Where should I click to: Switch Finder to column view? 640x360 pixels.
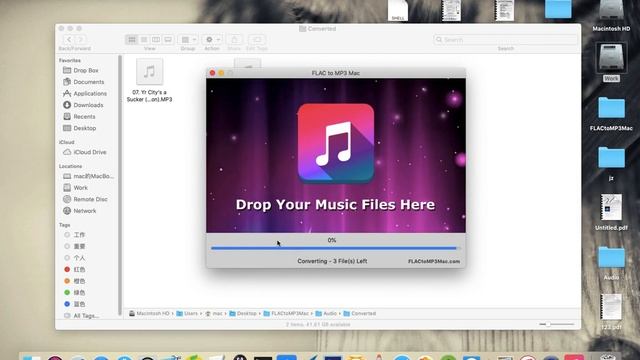[x=156, y=40]
